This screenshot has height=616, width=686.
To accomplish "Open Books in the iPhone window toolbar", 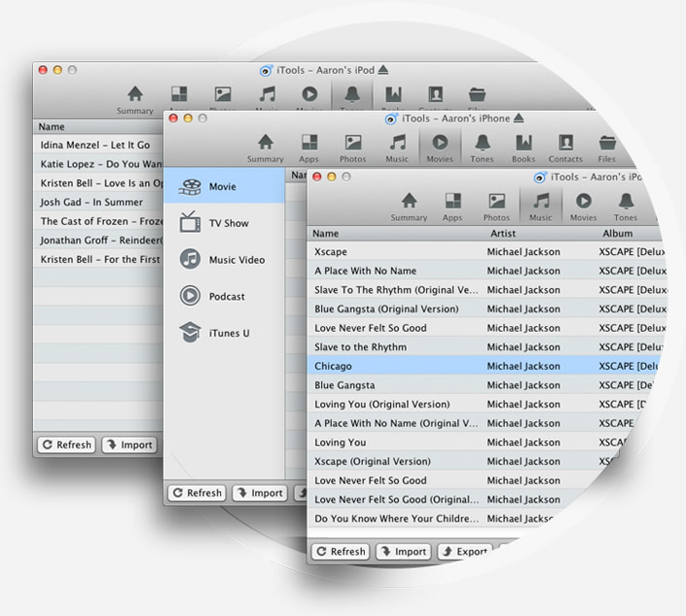I will (x=524, y=147).
